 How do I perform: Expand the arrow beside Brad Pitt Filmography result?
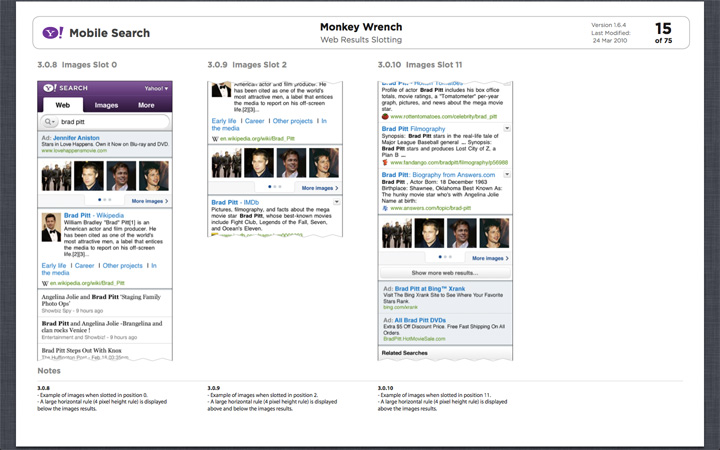click(508, 129)
